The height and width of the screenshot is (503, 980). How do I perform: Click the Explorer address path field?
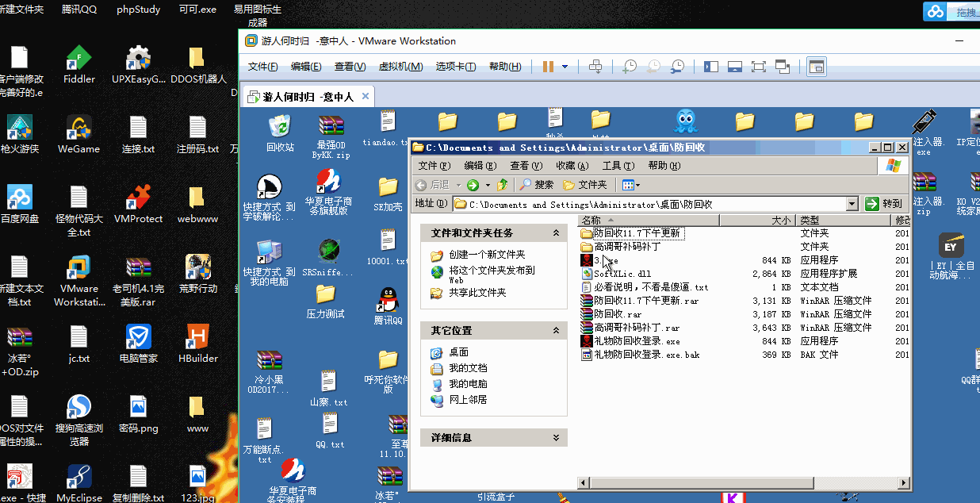[x=649, y=204]
